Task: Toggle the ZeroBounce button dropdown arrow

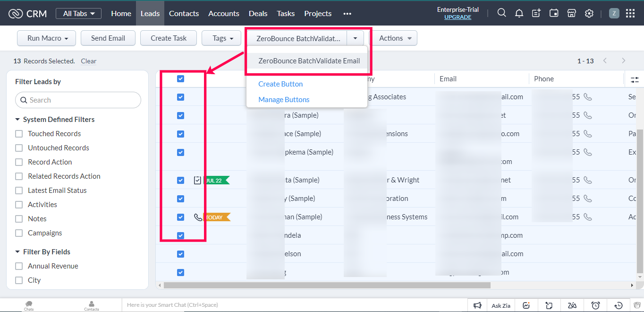Action: [356, 38]
